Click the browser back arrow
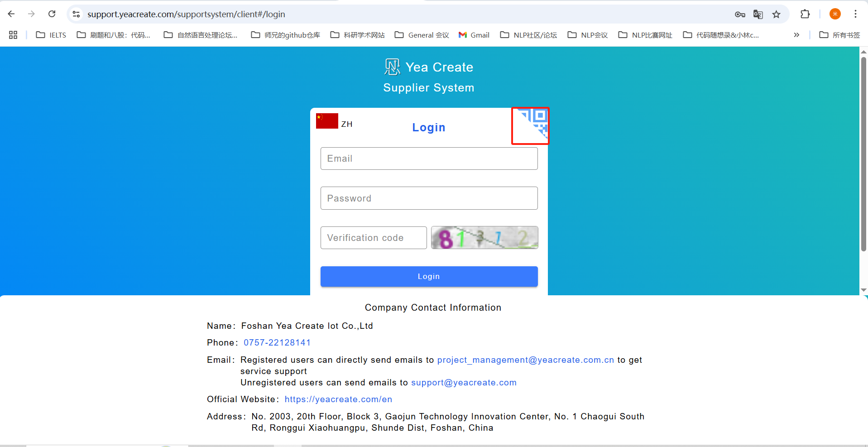 pos(11,14)
